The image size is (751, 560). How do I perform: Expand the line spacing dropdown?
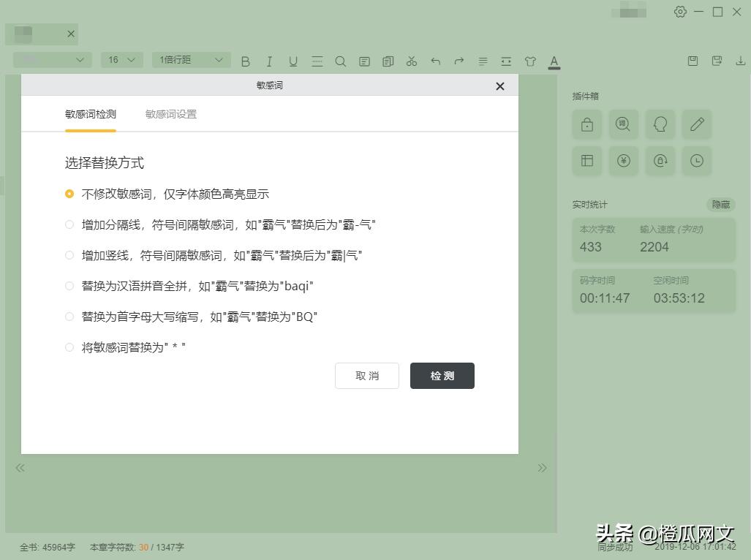191,60
